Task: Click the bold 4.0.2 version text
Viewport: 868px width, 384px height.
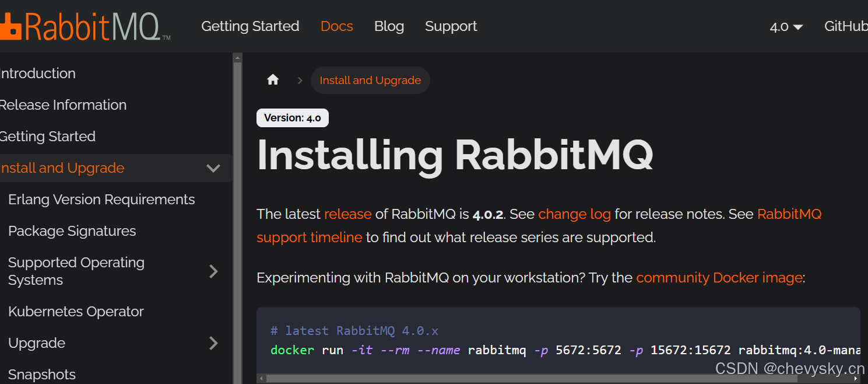Action: pyautogui.click(x=487, y=215)
